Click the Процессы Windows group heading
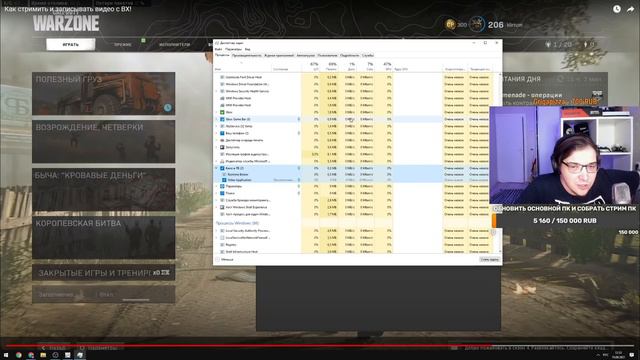 [237, 223]
